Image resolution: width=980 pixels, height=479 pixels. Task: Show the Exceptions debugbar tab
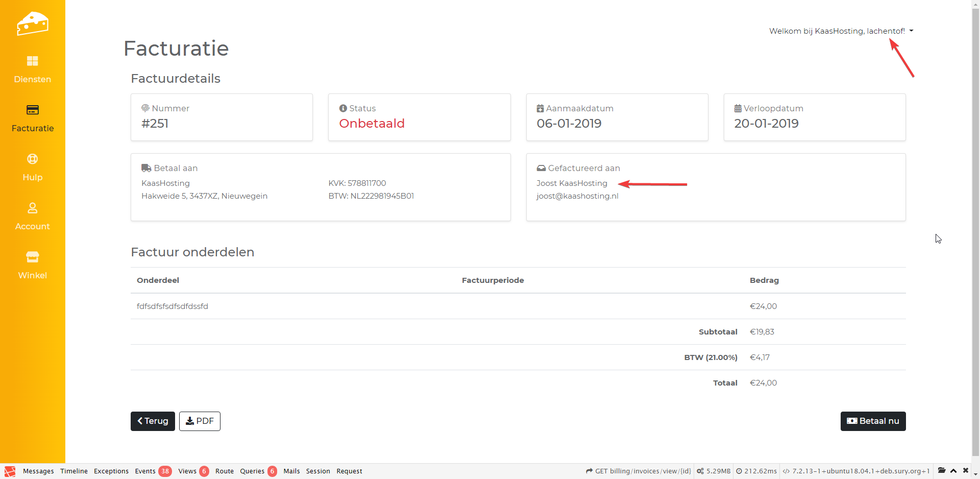111,471
